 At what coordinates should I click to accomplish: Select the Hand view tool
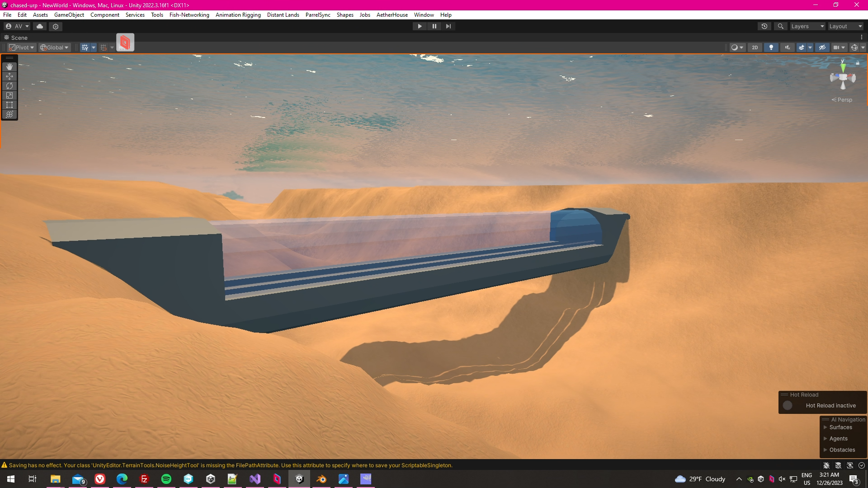(9, 67)
